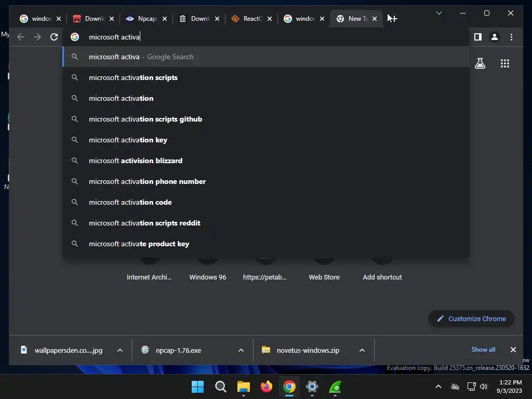
Task: Click the Chrome taskbar icon
Action: coord(289,387)
